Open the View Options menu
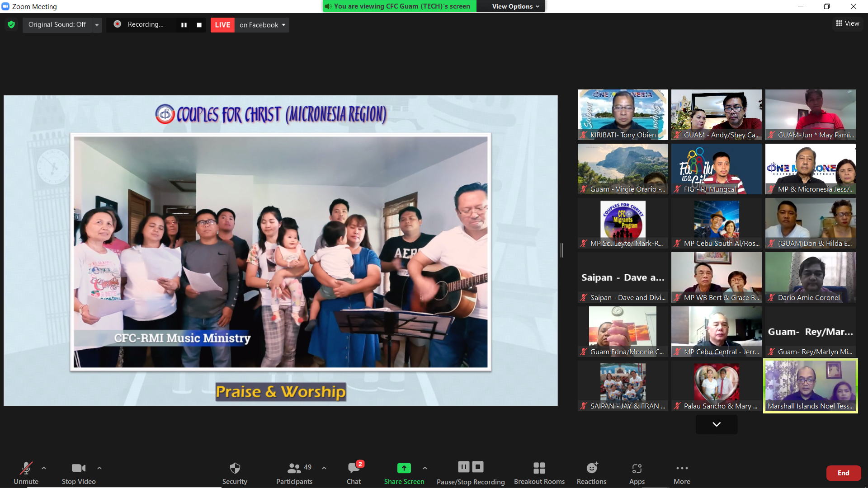868x488 pixels. coord(515,6)
